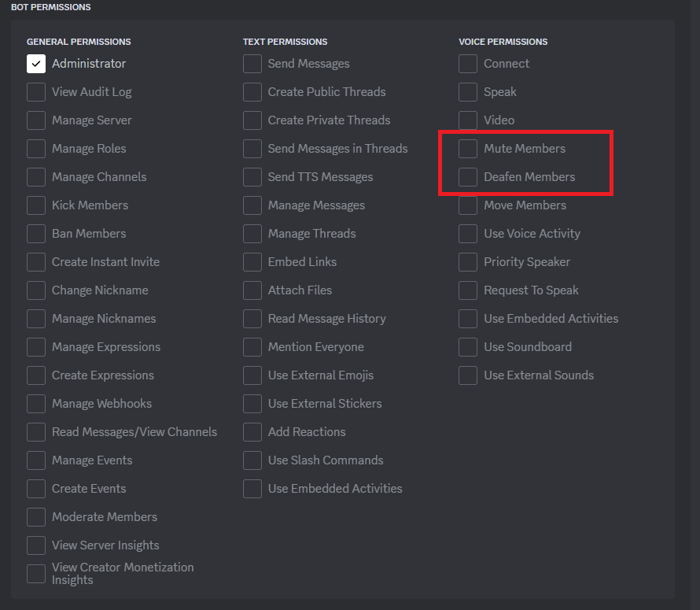The height and width of the screenshot is (610, 700).
Task: Check the Deafen Members box
Action: [x=468, y=177]
